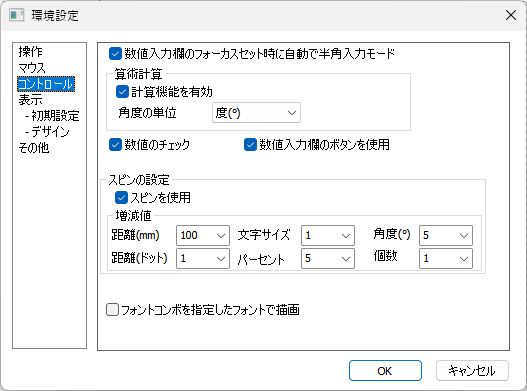Expand the 距離(mm) increment dropdown
Image resolution: width=527 pixels, height=391 pixels.
[203, 235]
